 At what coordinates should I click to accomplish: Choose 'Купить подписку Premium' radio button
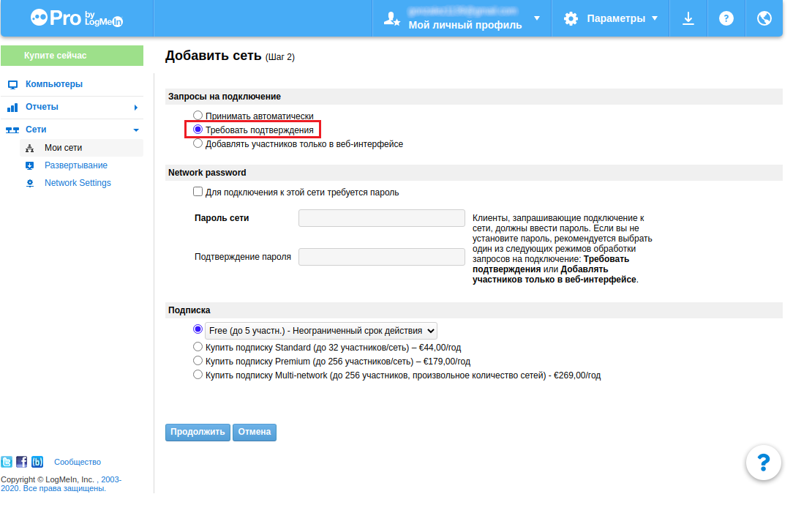[x=198, y=361]
